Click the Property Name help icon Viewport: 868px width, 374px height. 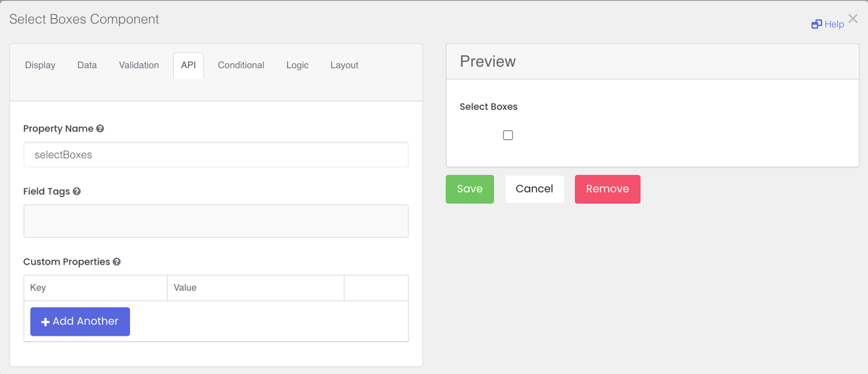pyautogui.click(x=100, y=129)
